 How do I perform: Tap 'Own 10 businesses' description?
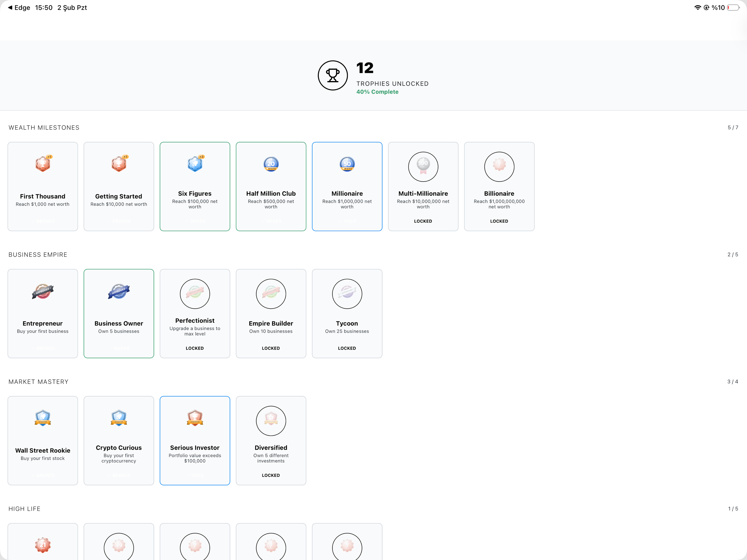click(x=271, y=331)
